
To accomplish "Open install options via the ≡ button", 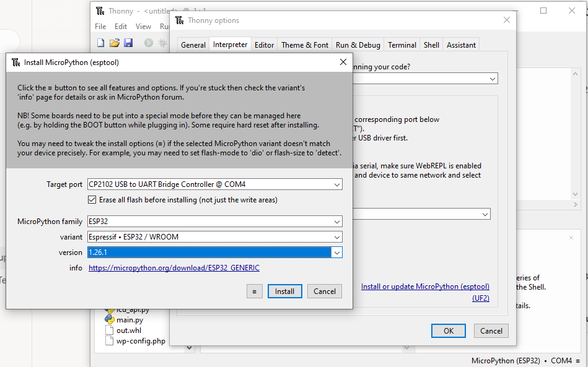I will click(254, 291).
